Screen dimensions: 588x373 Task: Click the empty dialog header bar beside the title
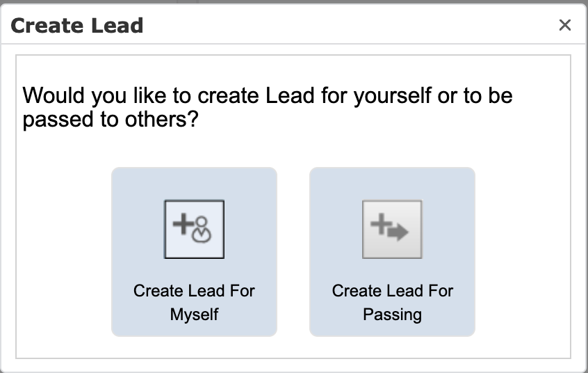(349, 25)
